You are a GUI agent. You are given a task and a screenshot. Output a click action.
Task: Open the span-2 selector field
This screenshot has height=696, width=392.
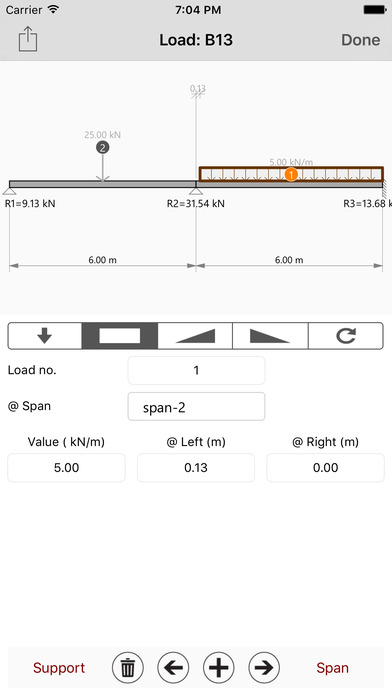pyautogui.click(x=196, y=406)
